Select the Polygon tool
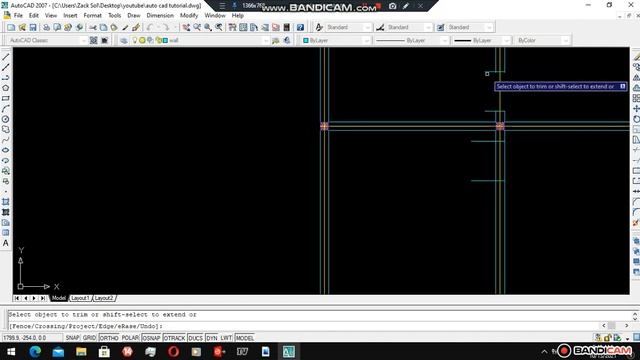640x360 pixels. click(x=6, y=88)
